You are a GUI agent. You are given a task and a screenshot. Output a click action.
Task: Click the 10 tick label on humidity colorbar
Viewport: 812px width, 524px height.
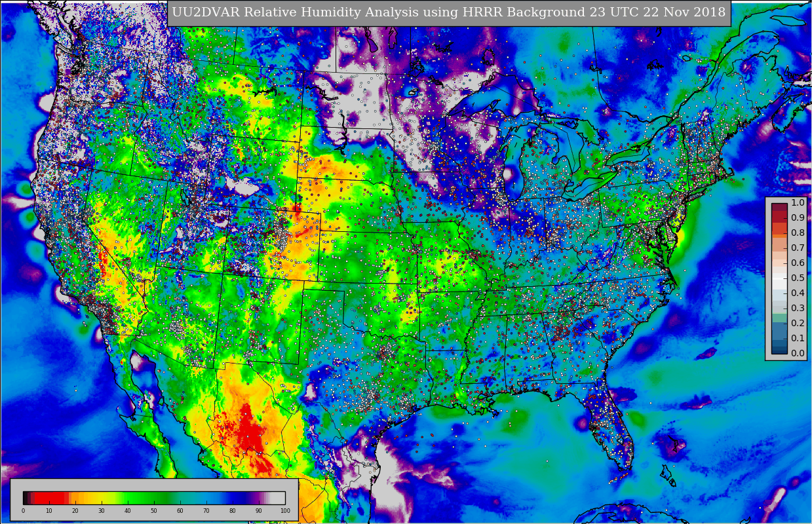(x=49, y=511)
